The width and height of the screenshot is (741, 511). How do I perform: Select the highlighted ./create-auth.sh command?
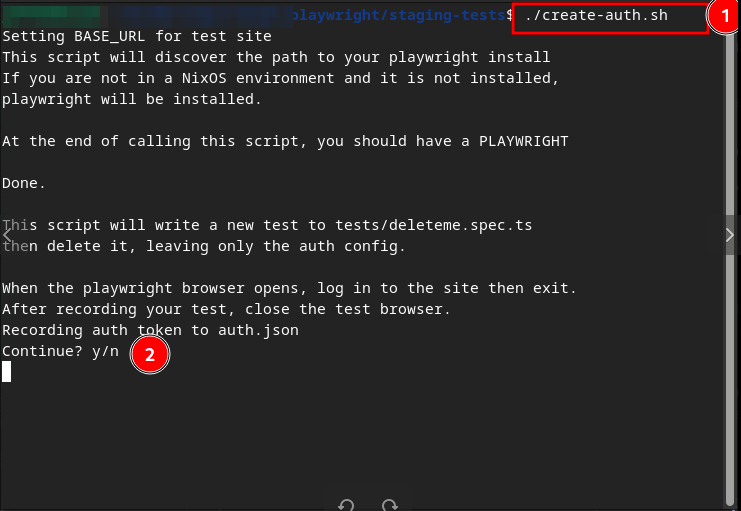click(596, 16)
